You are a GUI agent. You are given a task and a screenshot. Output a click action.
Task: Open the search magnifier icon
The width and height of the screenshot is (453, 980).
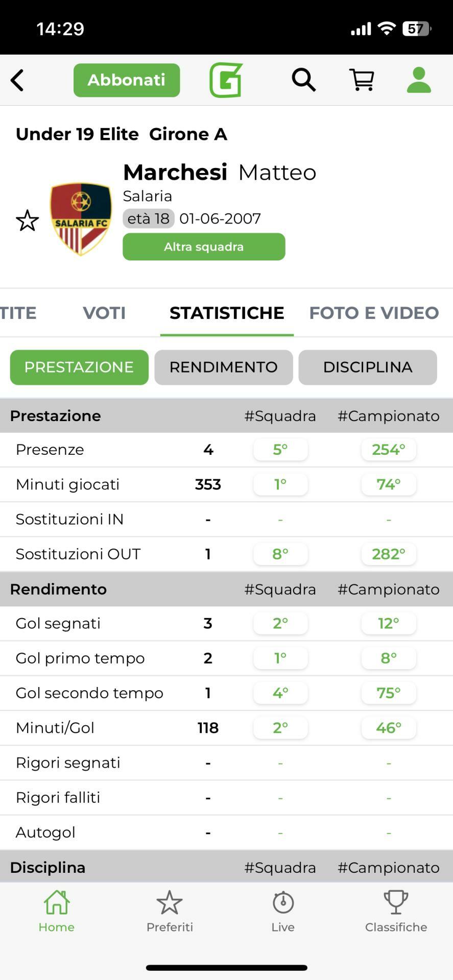click(x=303, y=80)
